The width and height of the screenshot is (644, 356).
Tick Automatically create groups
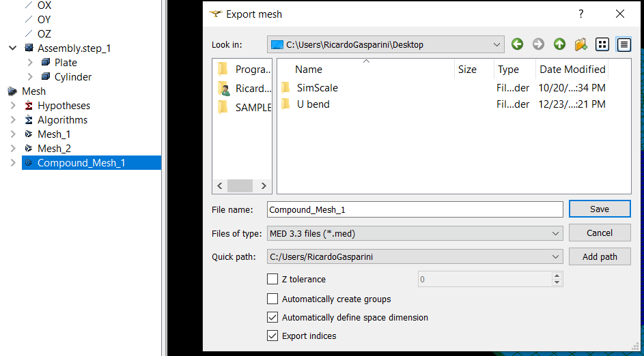272,299
